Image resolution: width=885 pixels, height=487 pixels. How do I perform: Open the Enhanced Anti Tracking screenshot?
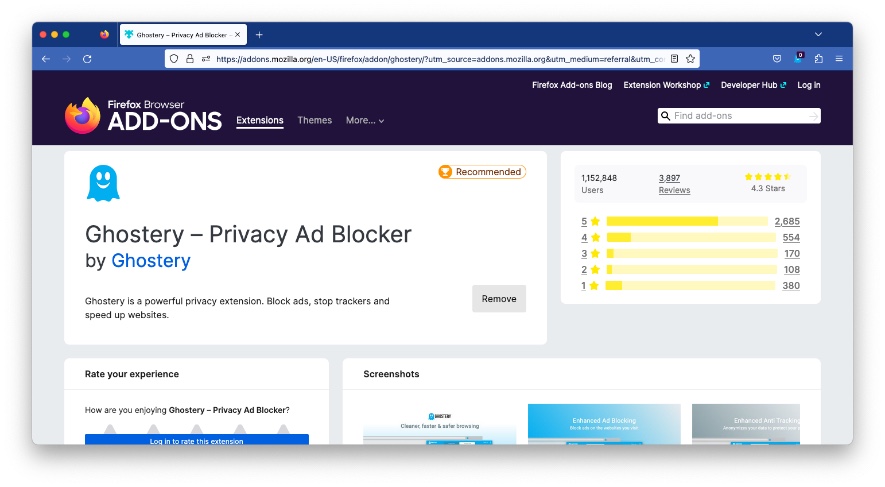point(746,424)
